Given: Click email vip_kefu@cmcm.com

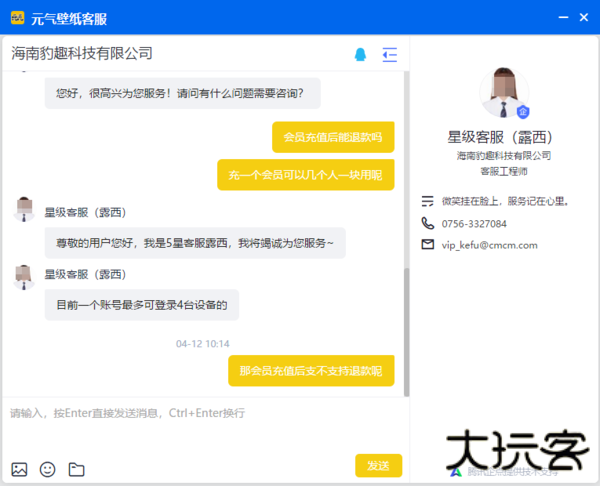Looking at the screenshot, I should coord(489,245).
